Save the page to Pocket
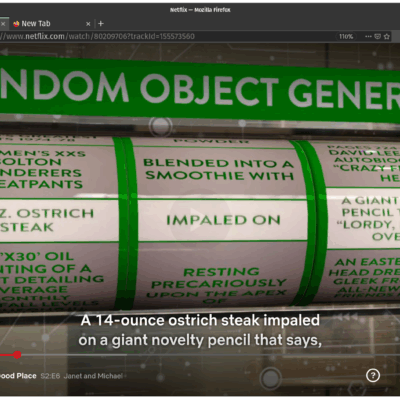Viewport: 400px width, 400px height. coord(377,36)
